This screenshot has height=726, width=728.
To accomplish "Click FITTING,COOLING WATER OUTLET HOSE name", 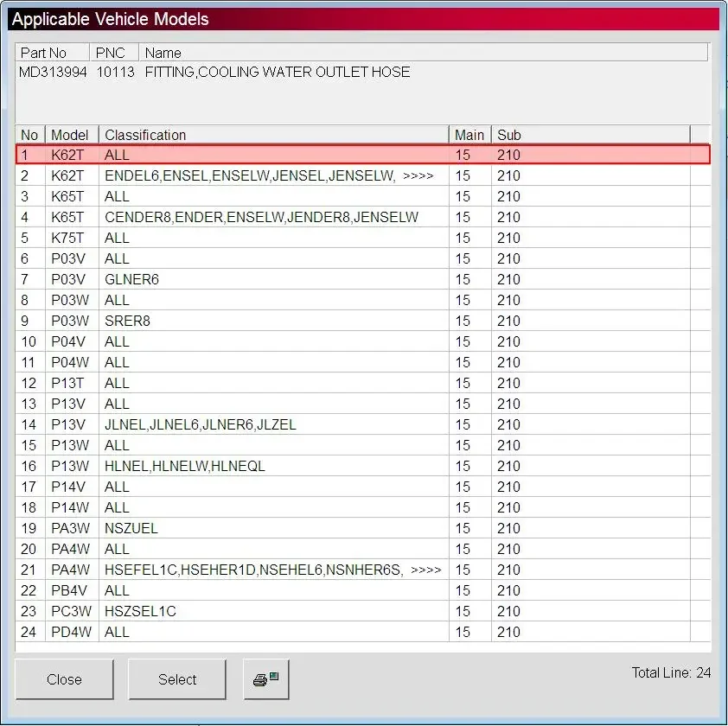I will pos(278,72).
